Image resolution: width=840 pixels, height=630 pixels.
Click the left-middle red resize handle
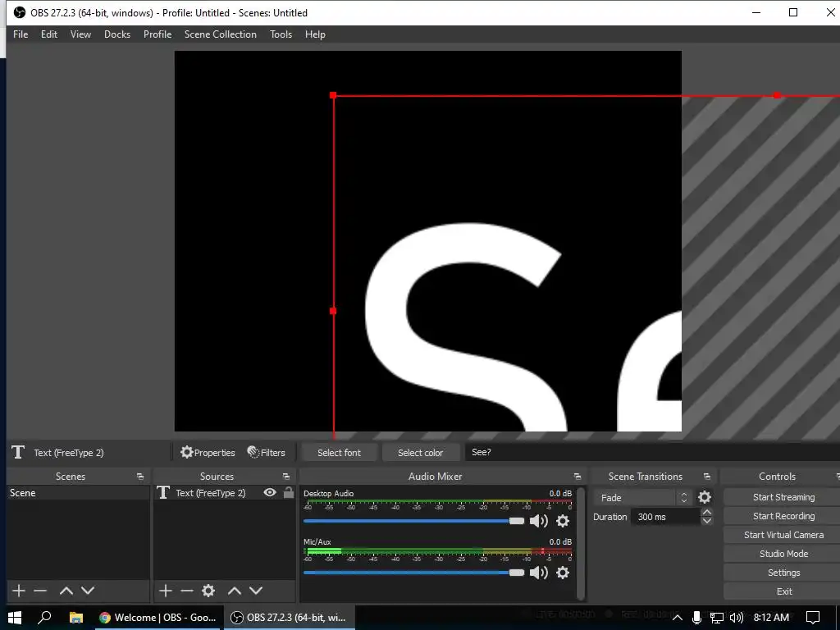click(x=333, y=311)
